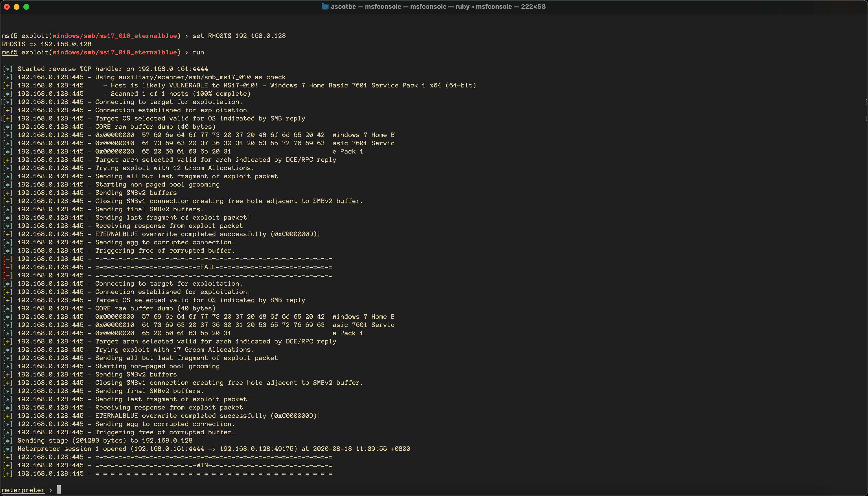Click the yellow minimize window button

point(16,7)
